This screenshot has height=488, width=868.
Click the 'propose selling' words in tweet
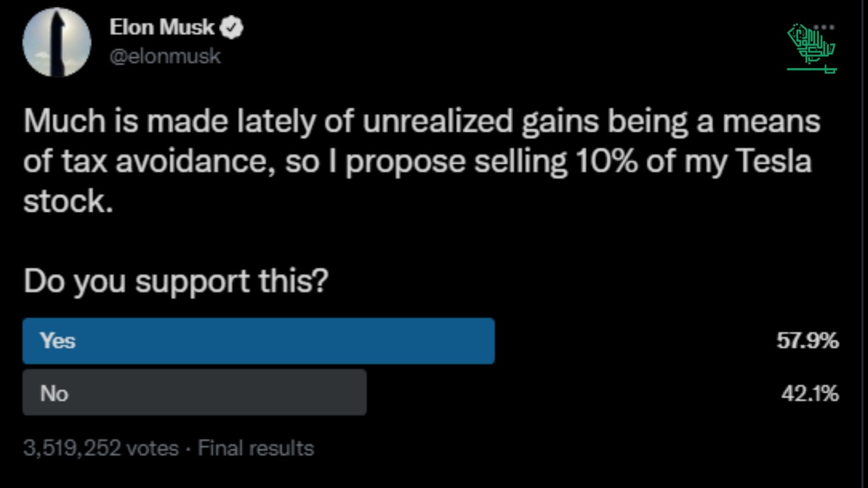(456, 163)
